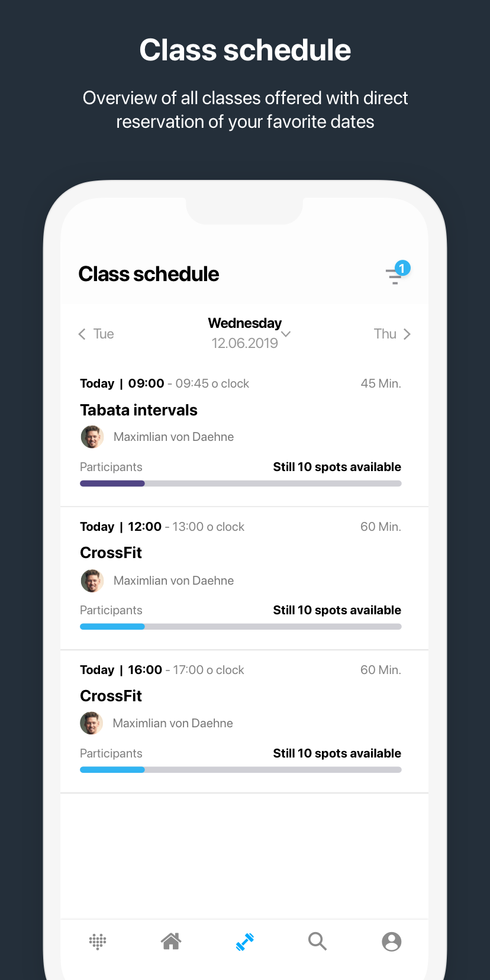Tap the dotted grid icon in bottom bar
The image size is (490, 980).
coord(98,941)
